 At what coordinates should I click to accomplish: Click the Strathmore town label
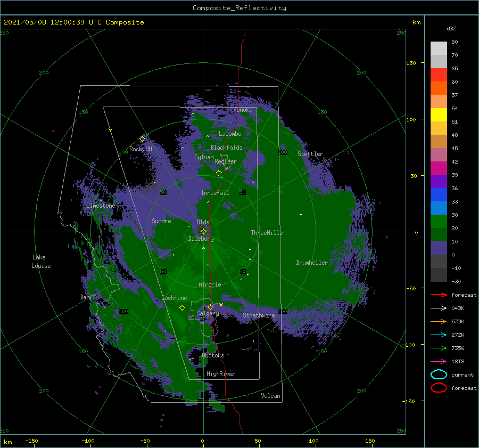(259, 315)
